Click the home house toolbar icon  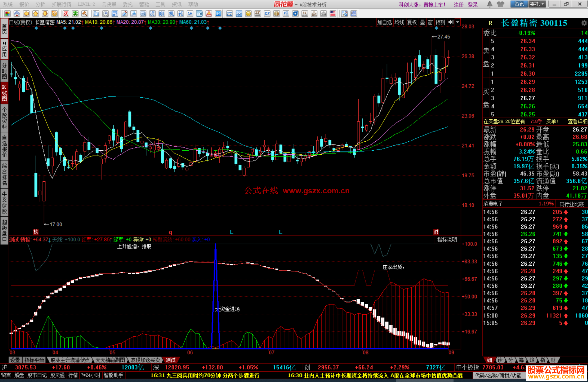17,14
